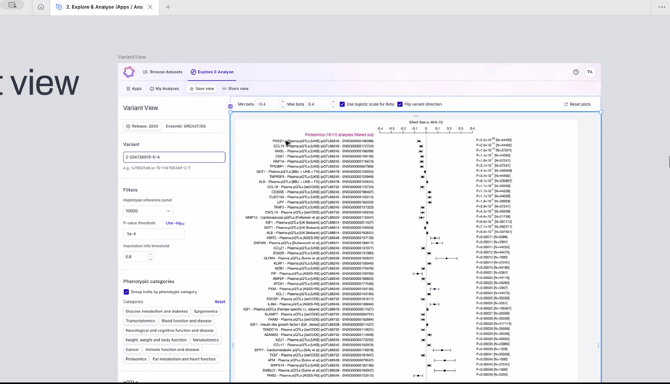Select the Transcriptomics category chip
670x384 pixels.
(x=140, y=321)
